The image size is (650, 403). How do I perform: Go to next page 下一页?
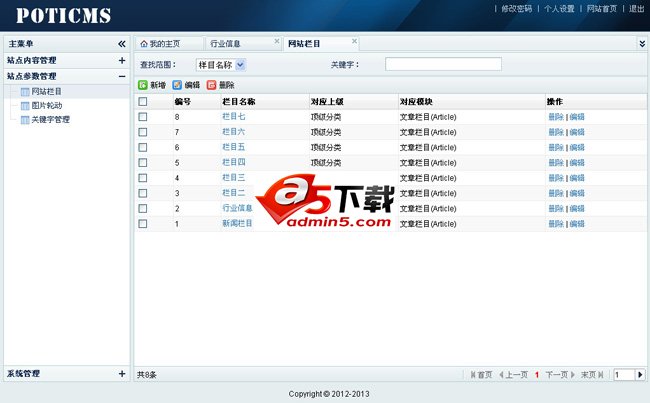tap(560, 375)
